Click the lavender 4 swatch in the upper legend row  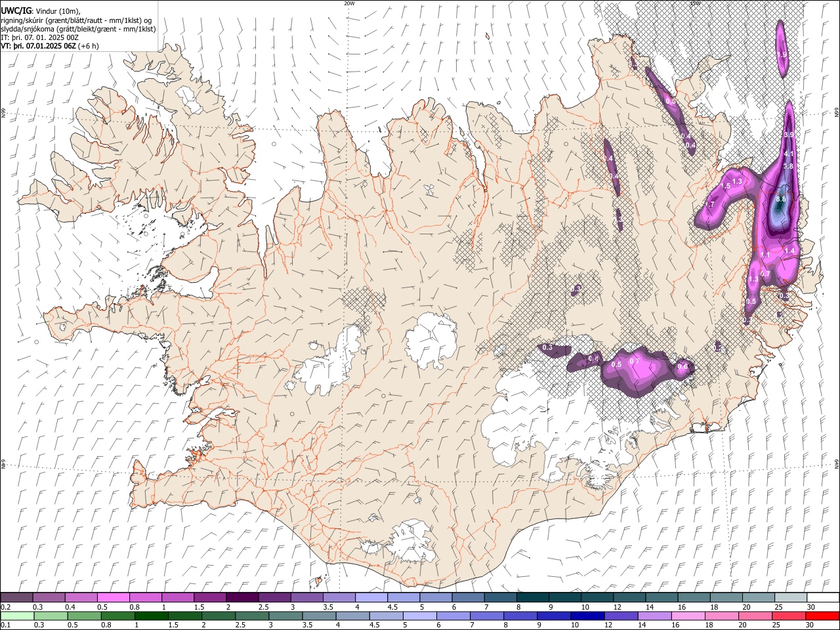click(371, 597)
